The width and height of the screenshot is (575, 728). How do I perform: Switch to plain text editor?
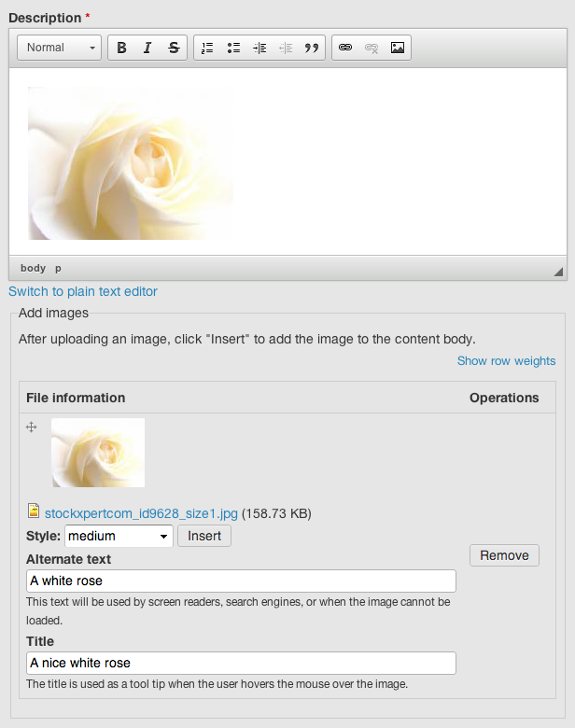[83, 291]
